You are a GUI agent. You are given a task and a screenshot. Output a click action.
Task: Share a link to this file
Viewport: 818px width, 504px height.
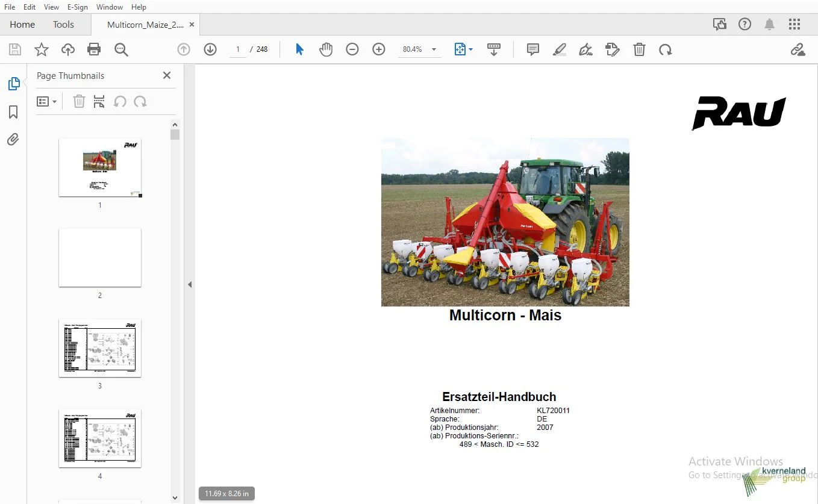pos(798,49)
